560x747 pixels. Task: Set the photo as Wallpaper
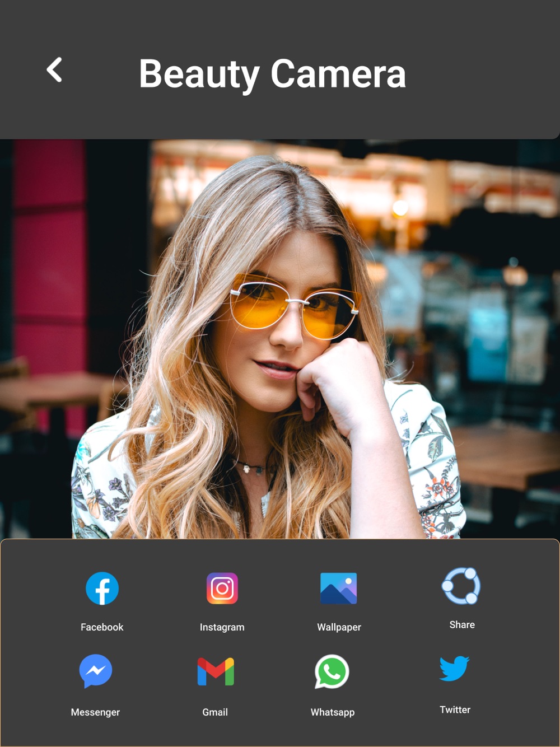coord(339,589)
